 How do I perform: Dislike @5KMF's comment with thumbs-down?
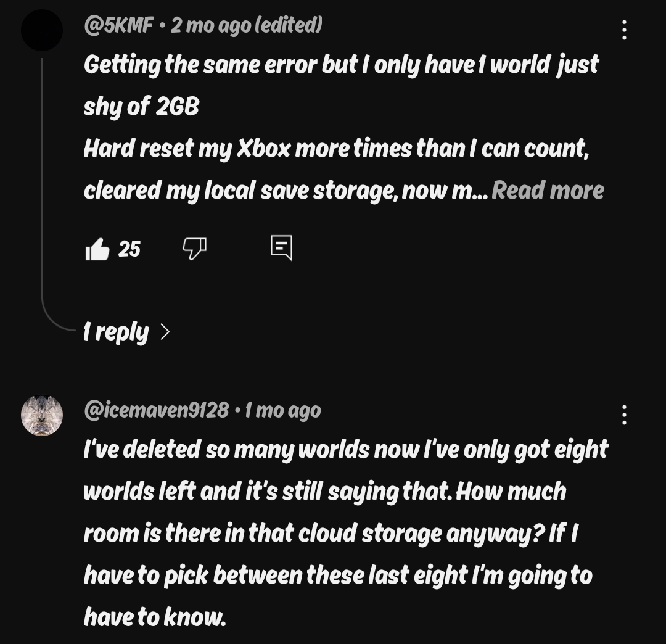[194, 249]
